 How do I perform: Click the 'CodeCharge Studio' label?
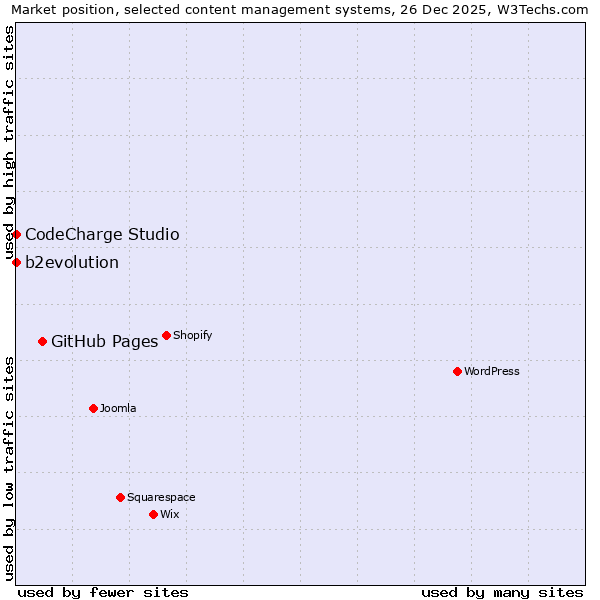102,234
